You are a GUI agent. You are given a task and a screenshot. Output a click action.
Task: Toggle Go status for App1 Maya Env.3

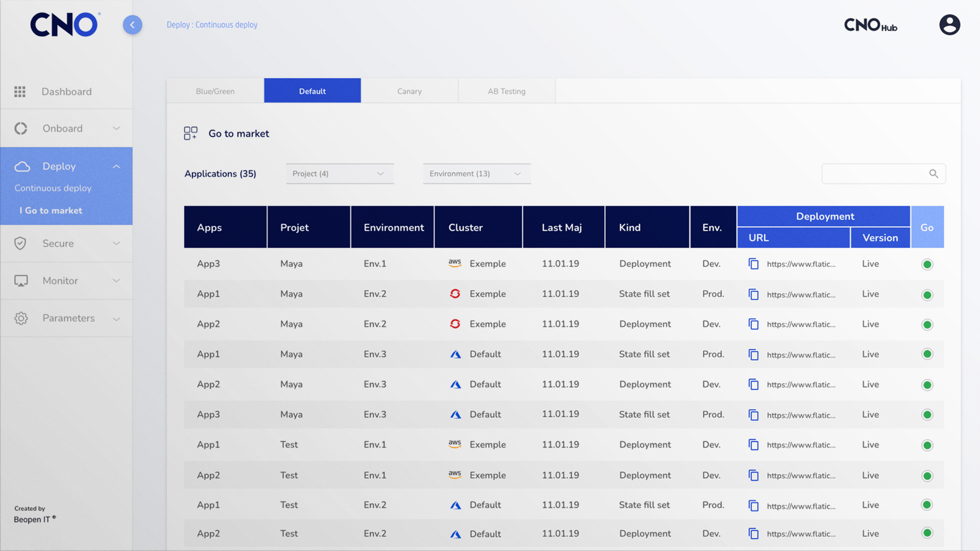(927, 354)
